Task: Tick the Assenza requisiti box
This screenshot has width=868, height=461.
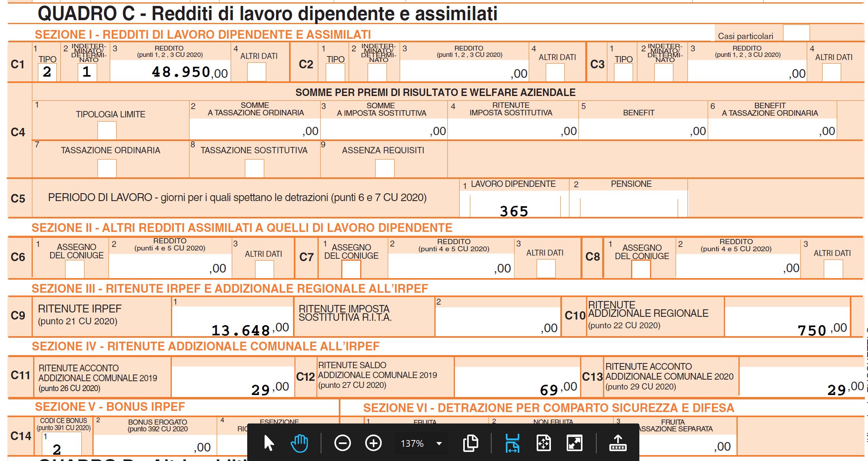Action: (x=385, y=168)
